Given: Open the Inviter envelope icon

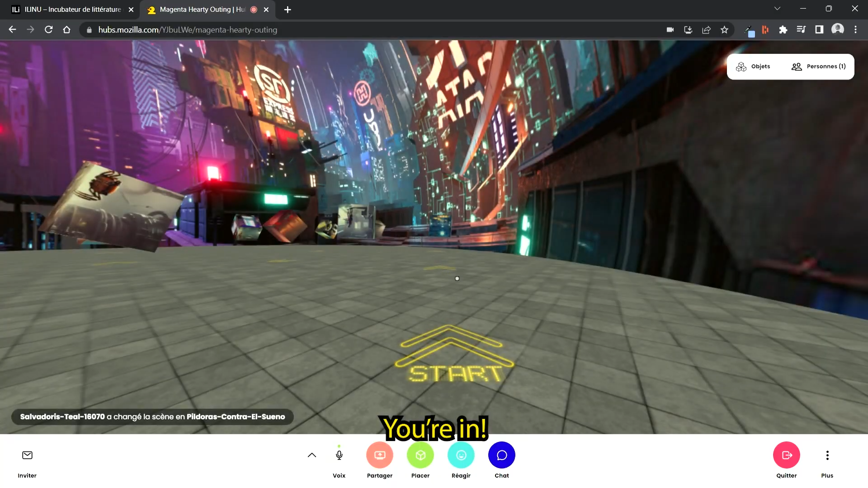Looking at the screenshot, I should pos(27,455).
